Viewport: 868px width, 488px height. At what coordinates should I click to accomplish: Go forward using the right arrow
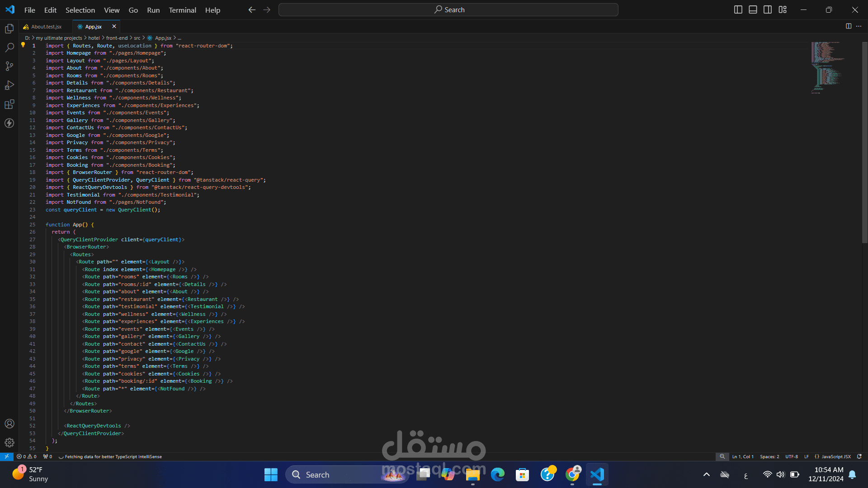(267, 9)
